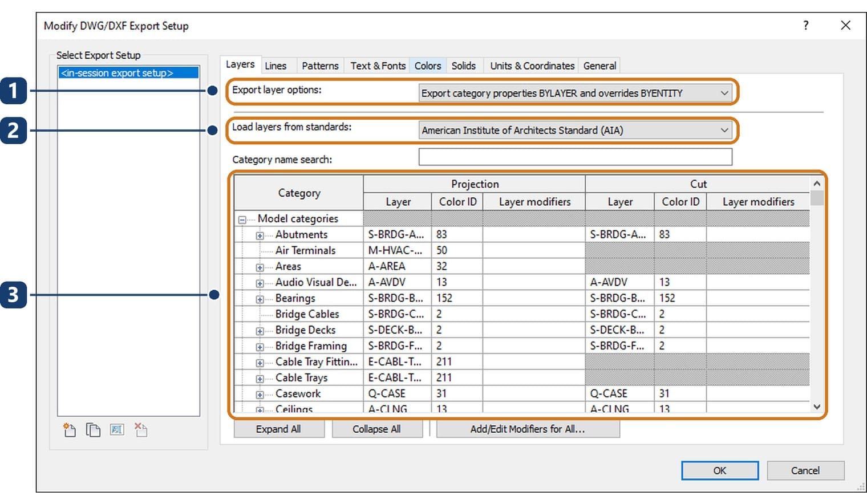Image resolution: width=867 pixels, height=504 pixels.
Task: Click the Areas projection color ID 32
Action: click(457, 266)
